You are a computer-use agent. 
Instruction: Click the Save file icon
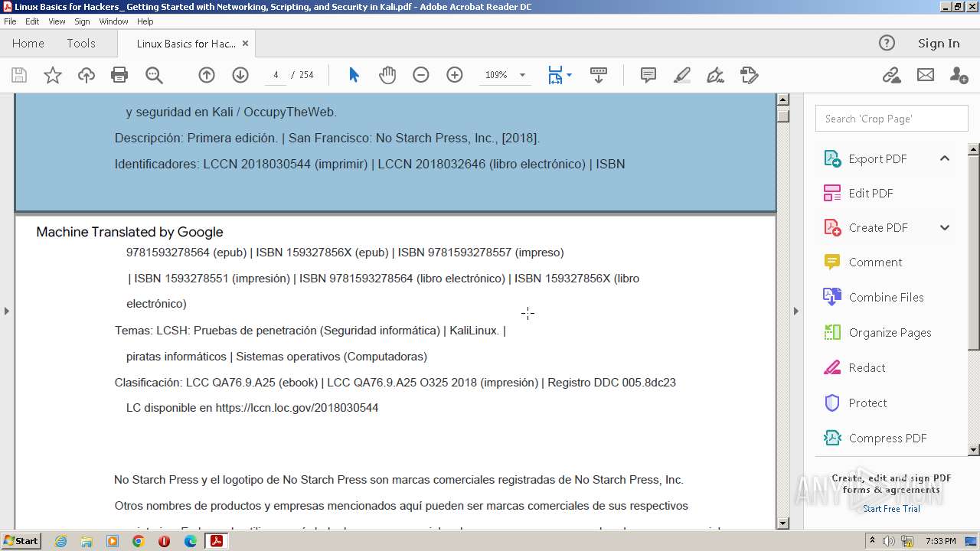(19, 75)
